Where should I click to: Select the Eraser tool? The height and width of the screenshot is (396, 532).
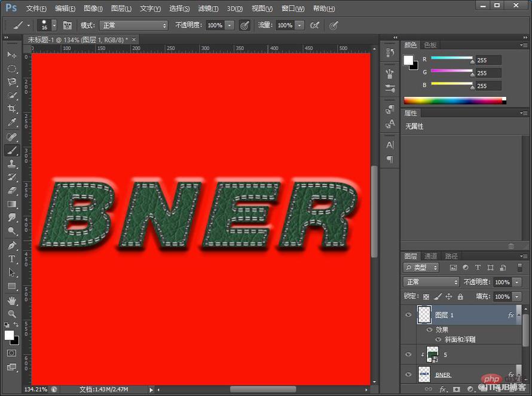click(x=12, y=191)
